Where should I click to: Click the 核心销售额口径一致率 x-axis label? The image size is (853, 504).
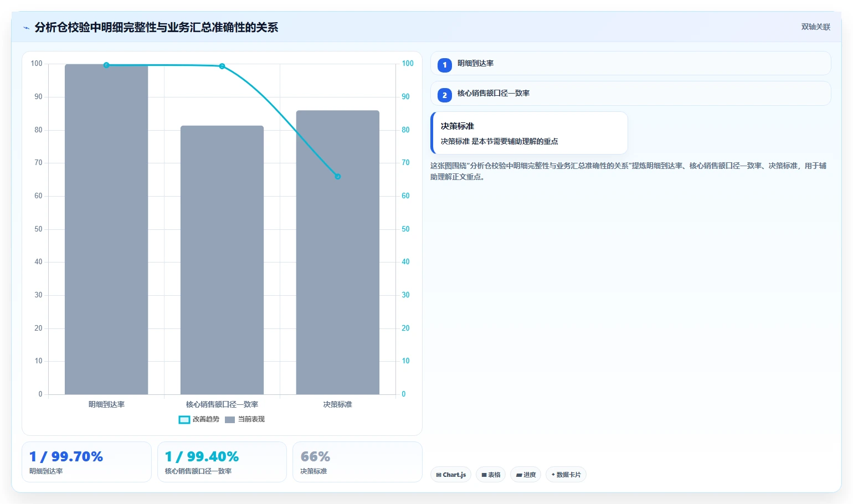tap(222, 404)
